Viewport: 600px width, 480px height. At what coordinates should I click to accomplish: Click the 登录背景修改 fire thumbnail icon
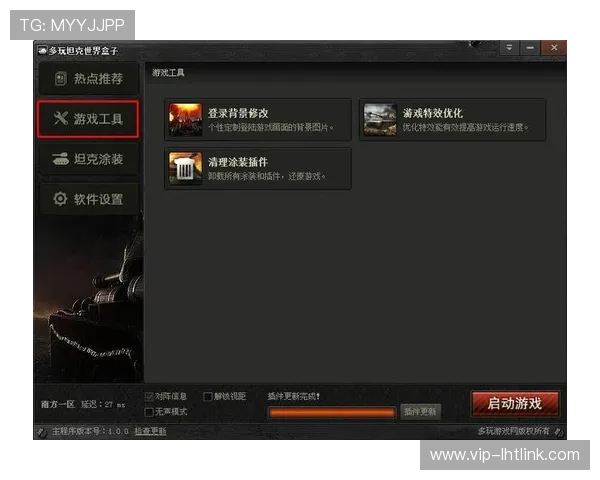click(186, 119)
